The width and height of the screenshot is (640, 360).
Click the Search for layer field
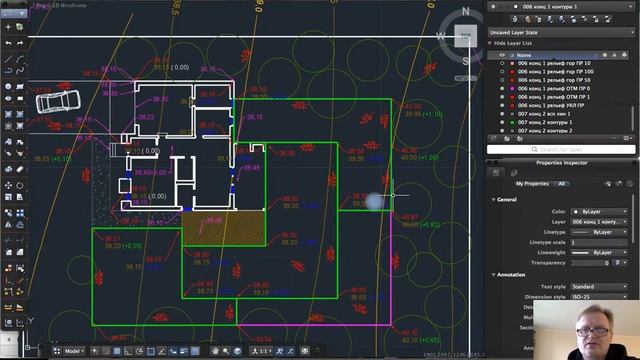tap(561, 150)
